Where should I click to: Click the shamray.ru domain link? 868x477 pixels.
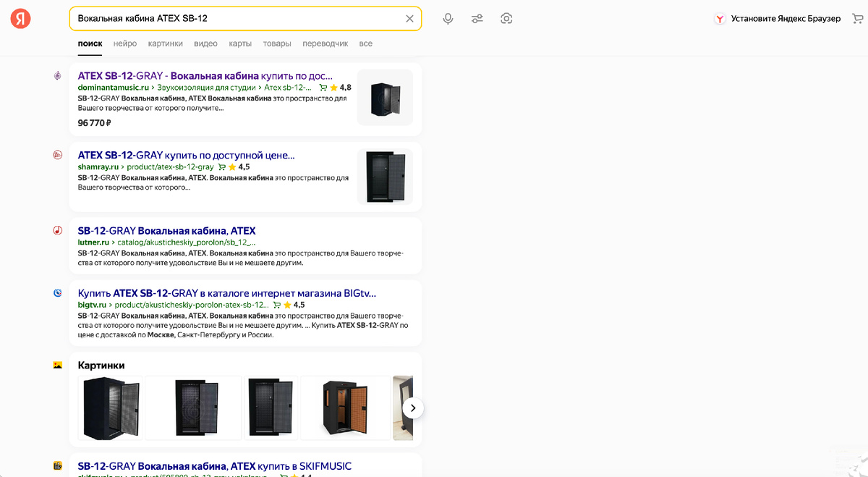point(98,167)
